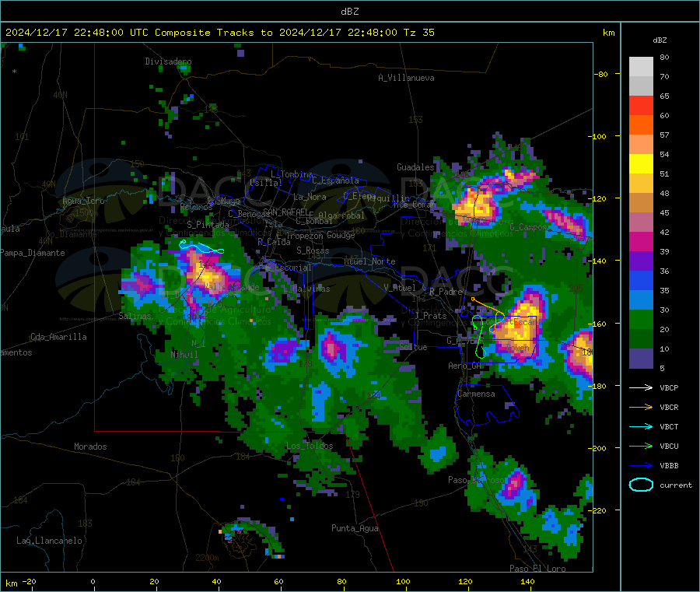This screenshot has height=592, width=700.
Task: Click the 'A_Villanueva' place label
Action: coord(406,78)
